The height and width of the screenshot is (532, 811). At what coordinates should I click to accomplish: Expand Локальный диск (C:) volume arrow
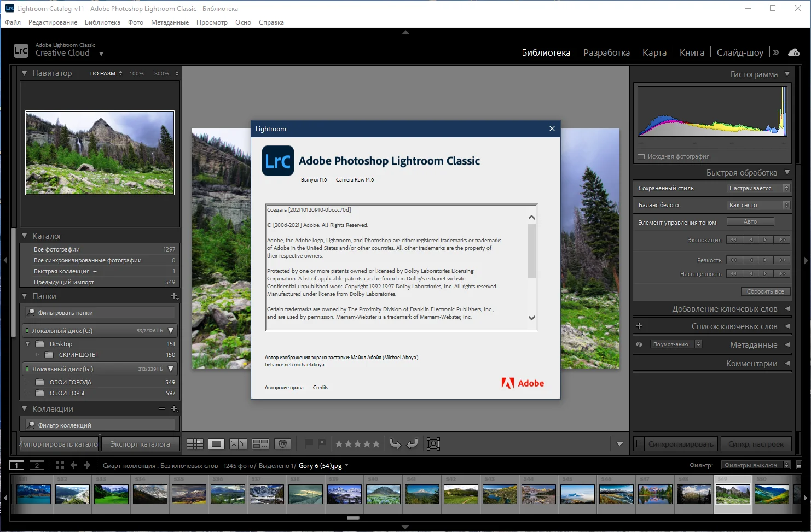click(171, 331)
